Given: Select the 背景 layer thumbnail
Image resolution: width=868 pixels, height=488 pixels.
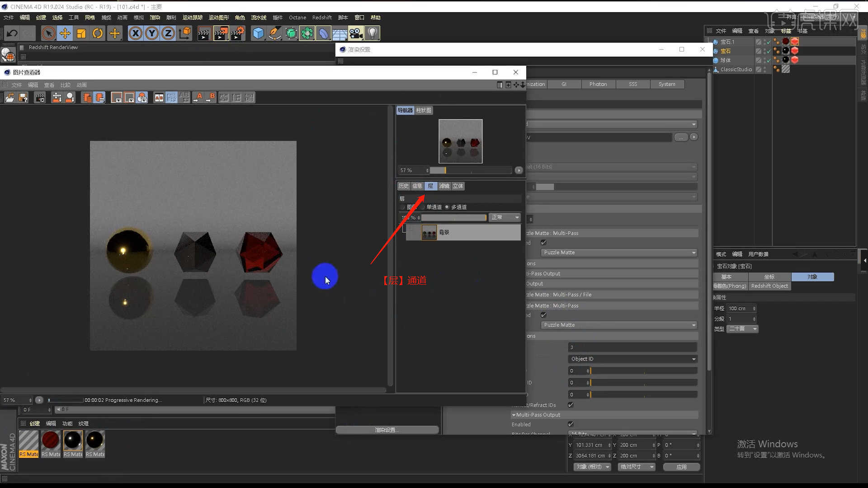Looking at the screenshot, I should 429,232.
